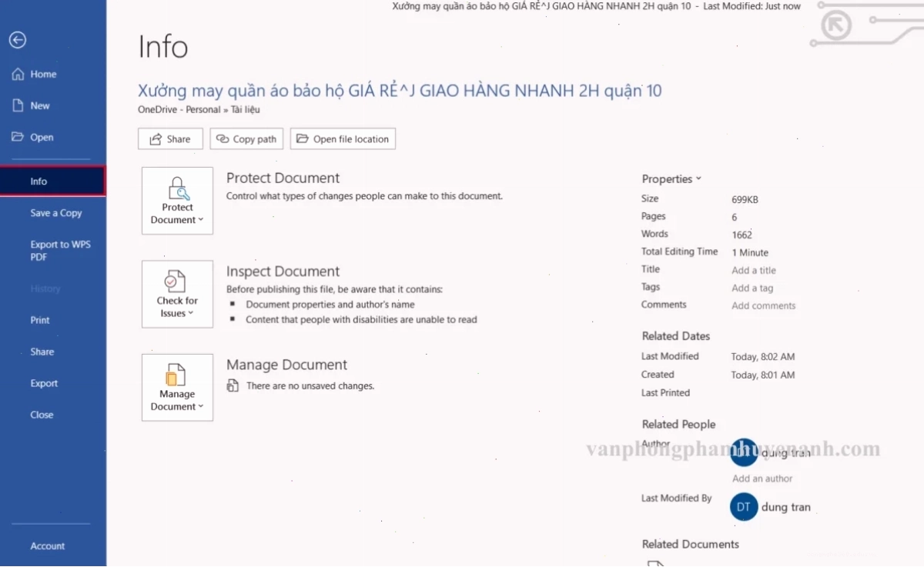Viewport: 924px width, 567px height.
Task: Select Info in the backstage sidebar
Action: [52, 182]
